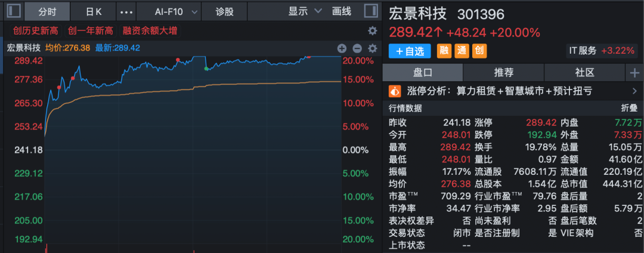Click the stock code 301396
The height and width of the screenshot is (253, 644).
click(x=481, y=15)
